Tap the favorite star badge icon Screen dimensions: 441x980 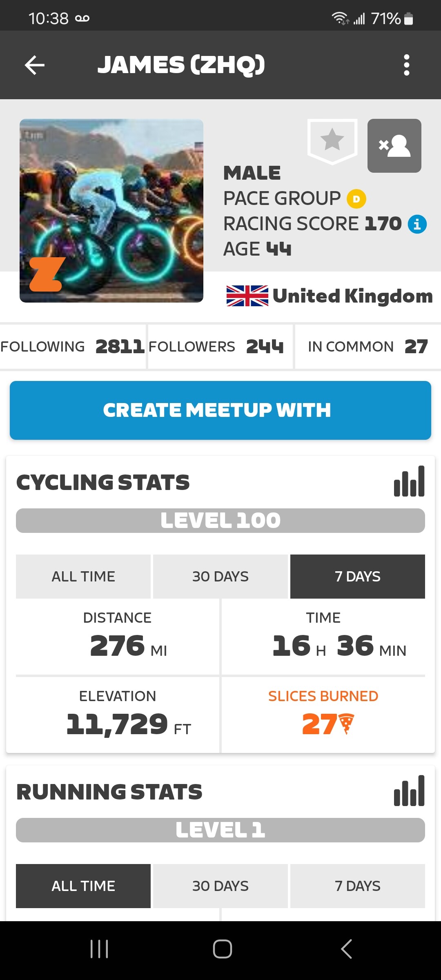pyautogui.click(x=332, y=141)
